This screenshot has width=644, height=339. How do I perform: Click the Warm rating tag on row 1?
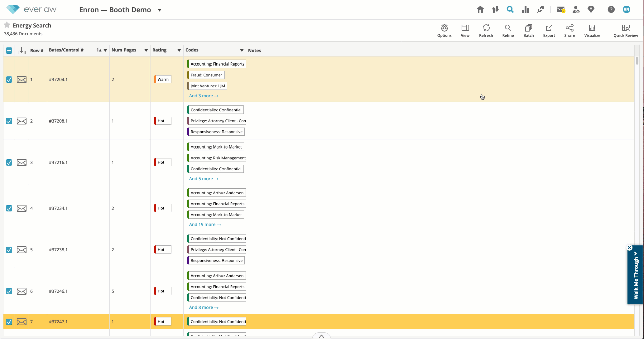pyautogui.click(x=163, y=79)
